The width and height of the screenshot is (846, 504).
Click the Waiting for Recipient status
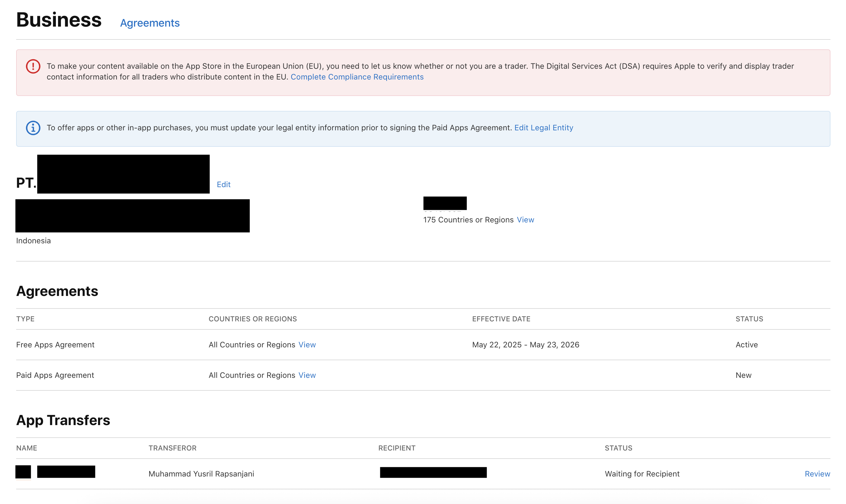pos(642,474)
